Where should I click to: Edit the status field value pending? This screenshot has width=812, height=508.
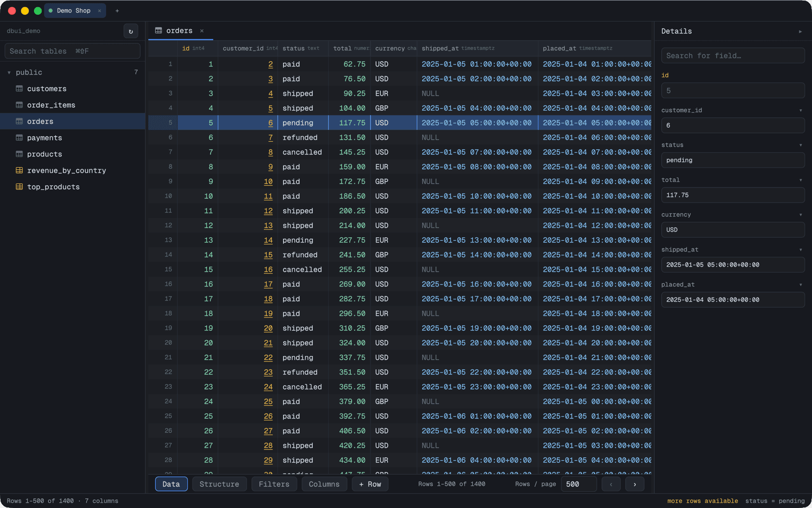click(x=733, y=160)
